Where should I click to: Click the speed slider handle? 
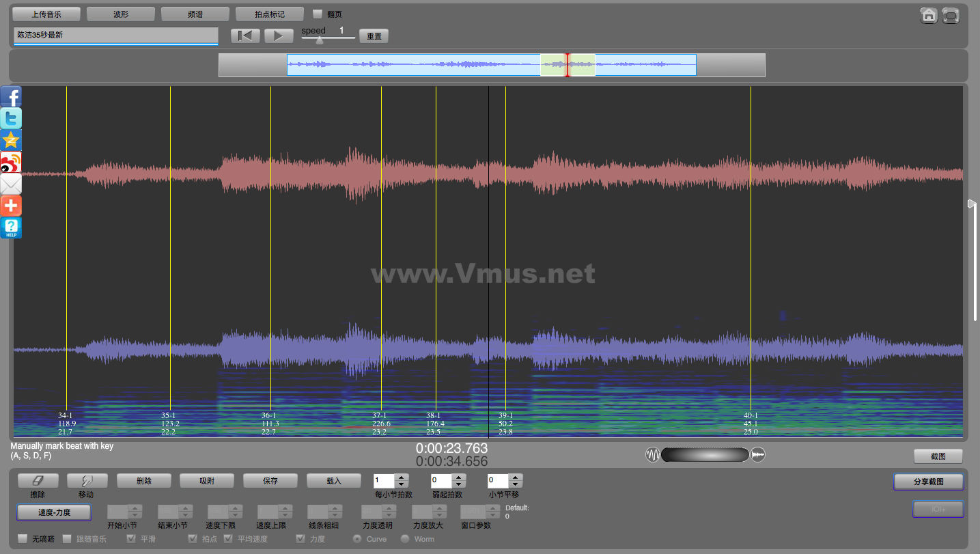coord(319,40)
